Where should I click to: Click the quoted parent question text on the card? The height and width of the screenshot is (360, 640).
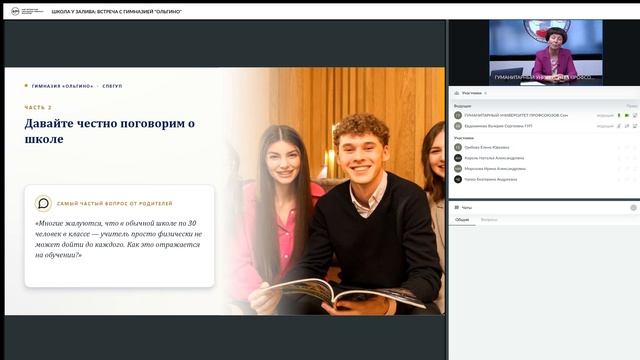[x=118, y=239]
